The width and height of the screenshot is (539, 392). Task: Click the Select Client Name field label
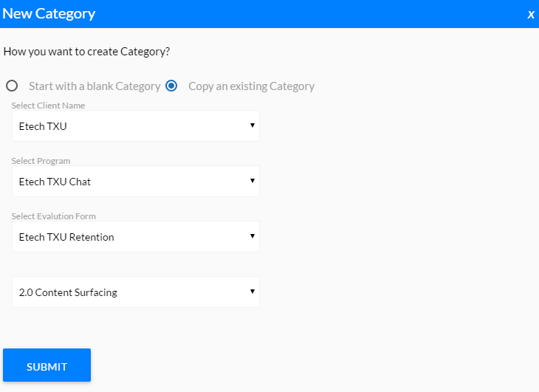pos(48,106)
